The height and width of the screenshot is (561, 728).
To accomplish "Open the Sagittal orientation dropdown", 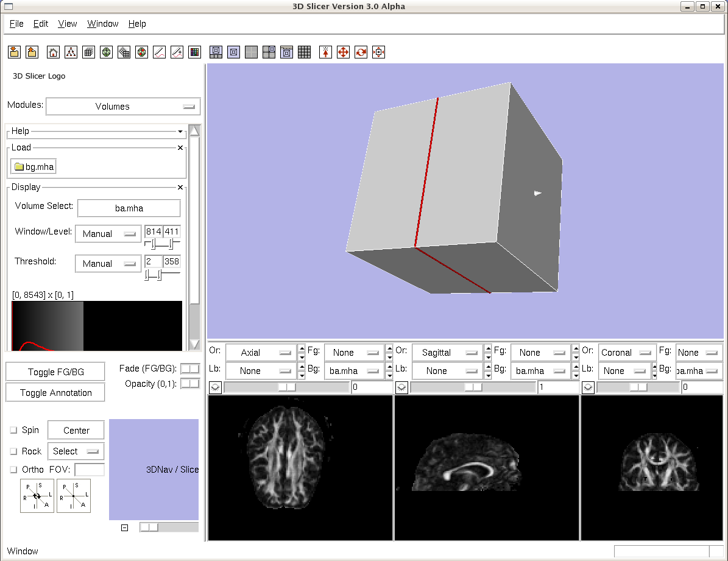I will [445, 353].
